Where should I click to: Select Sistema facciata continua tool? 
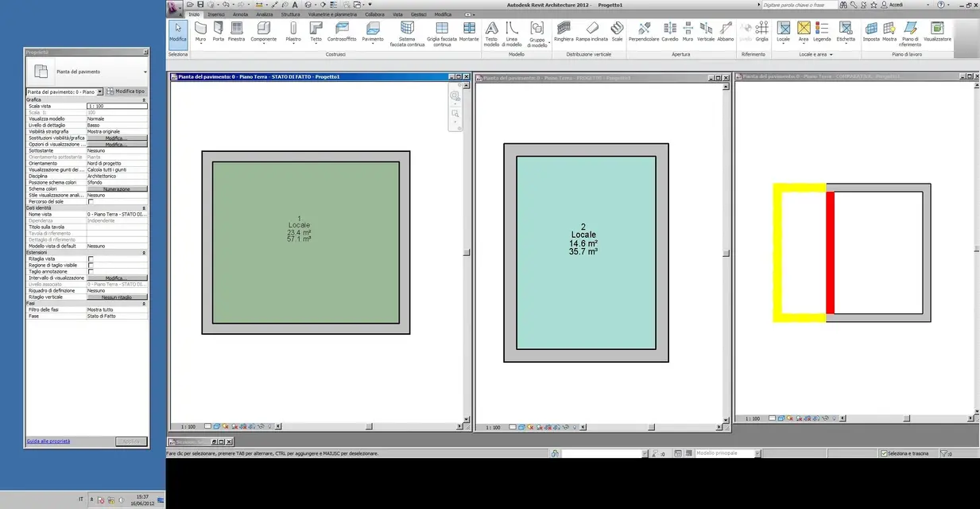tap(407, 34)
